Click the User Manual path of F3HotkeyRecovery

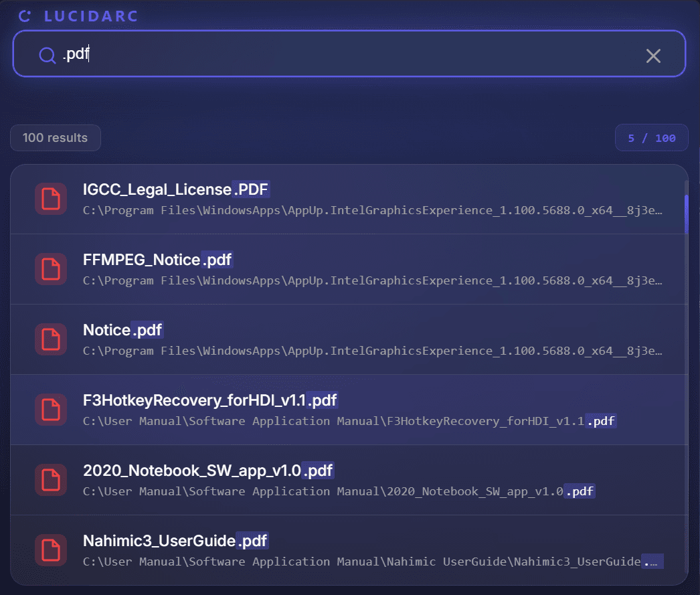[349, 421]
